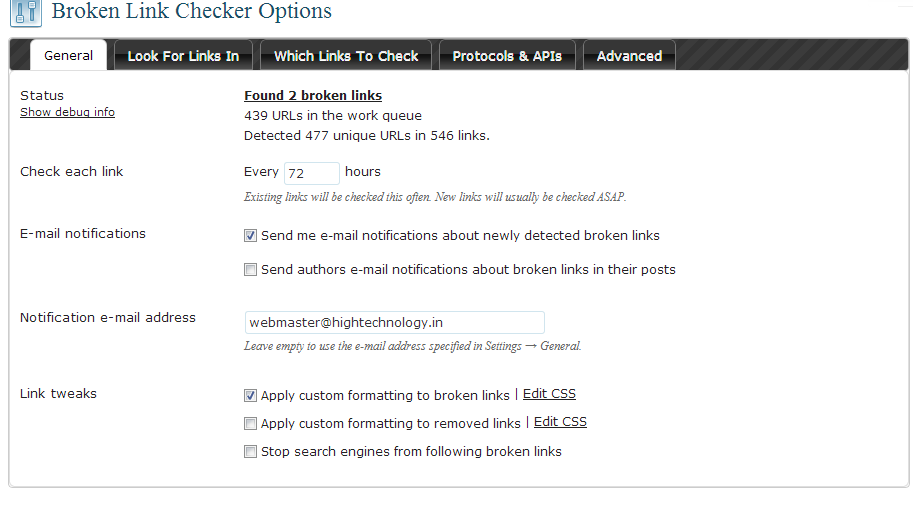This screenshot has height=511, width=913.
Task: Click the Broken Link Checker Options heading
Action: pos(192,11)
